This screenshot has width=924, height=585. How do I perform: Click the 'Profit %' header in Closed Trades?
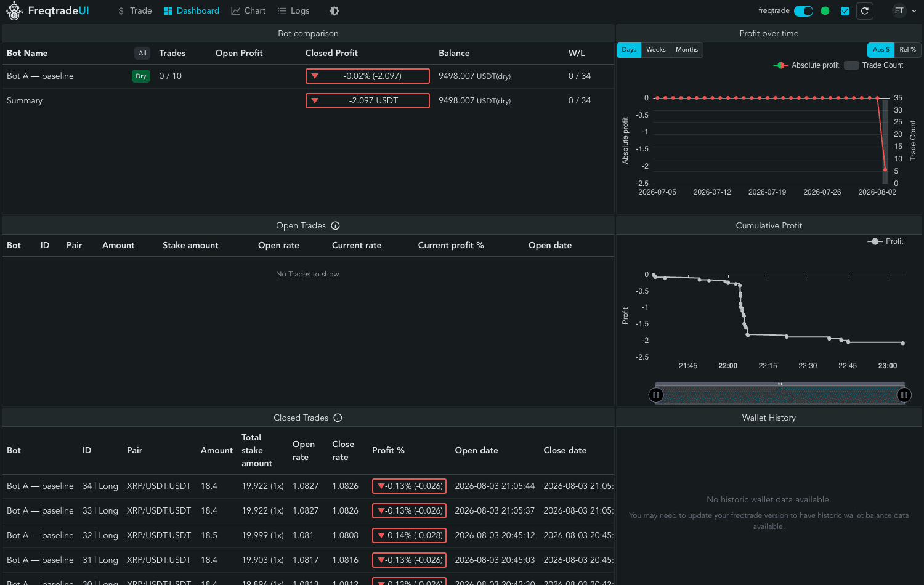(x=388, y=451)
